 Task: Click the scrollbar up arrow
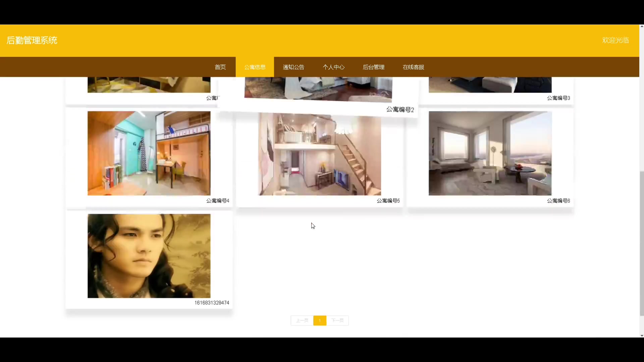click(642, 26)
